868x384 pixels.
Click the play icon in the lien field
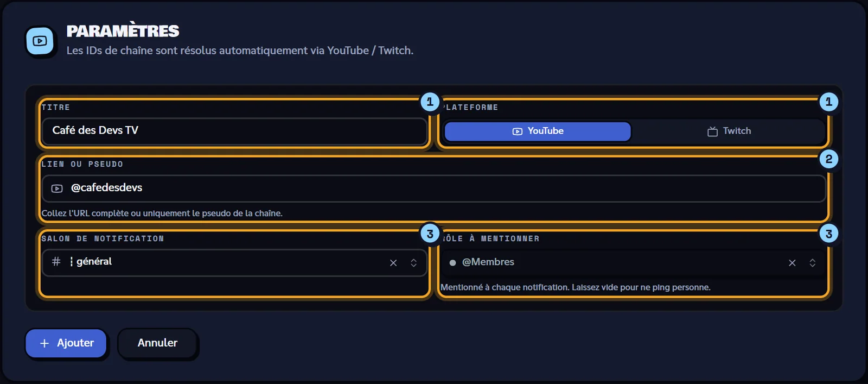[57, 188]
